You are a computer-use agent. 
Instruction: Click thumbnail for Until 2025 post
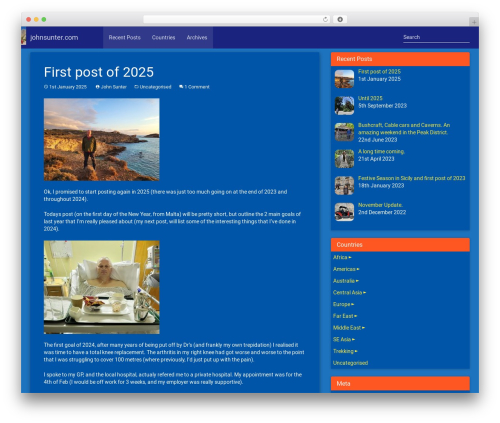[x=344, y=106]
